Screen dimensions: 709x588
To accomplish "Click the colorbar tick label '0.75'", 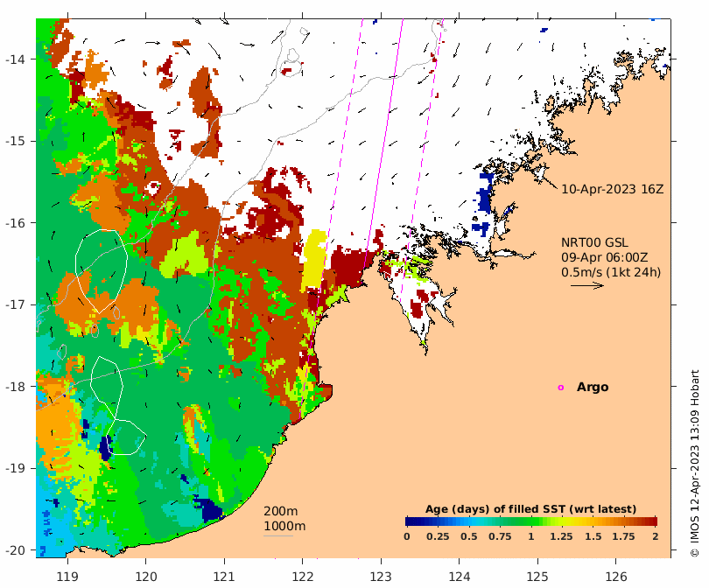I will pos(500,536).
